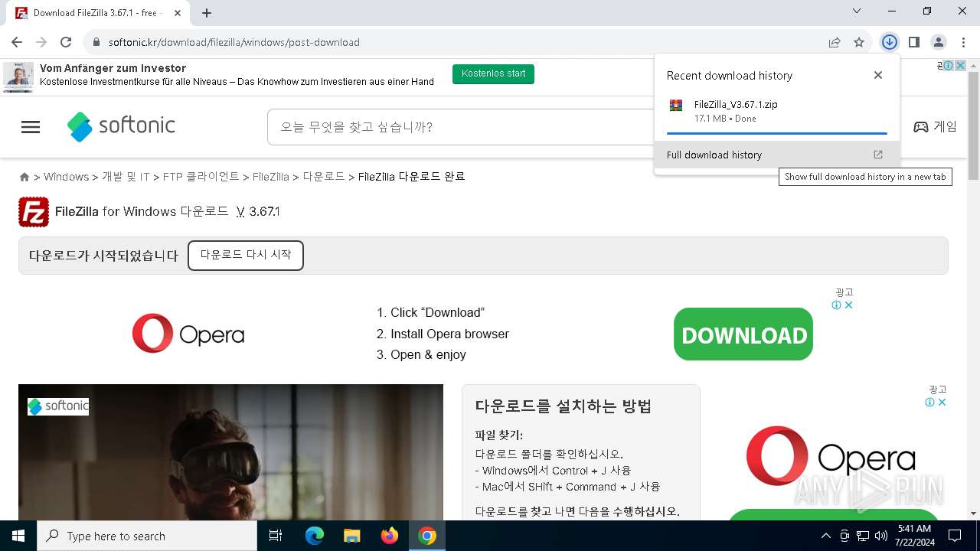This screenshot has width=980, height=551.
Task: Open the Softonic hamburger menu
Action: [31, 127]
